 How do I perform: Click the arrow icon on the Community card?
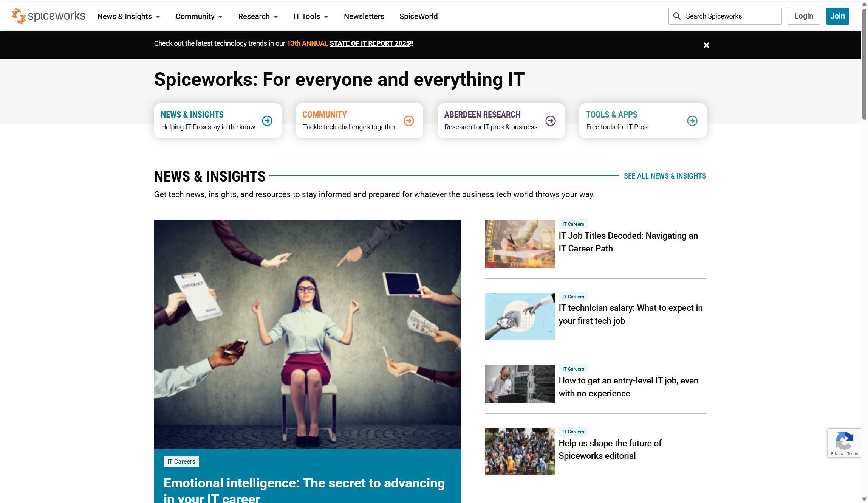click(408, 121)
